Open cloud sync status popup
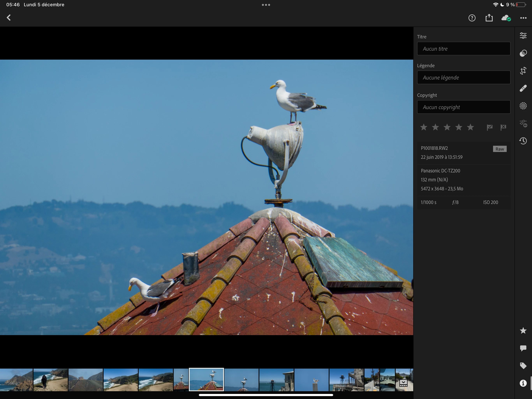This screenshot has width=532, height=399. coord(506,18)
